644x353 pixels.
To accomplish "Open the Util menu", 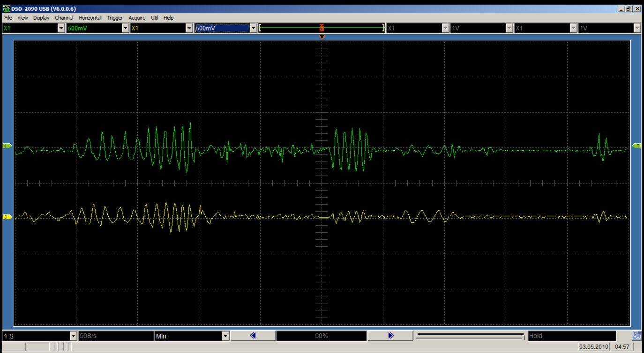I will point(155,18).
